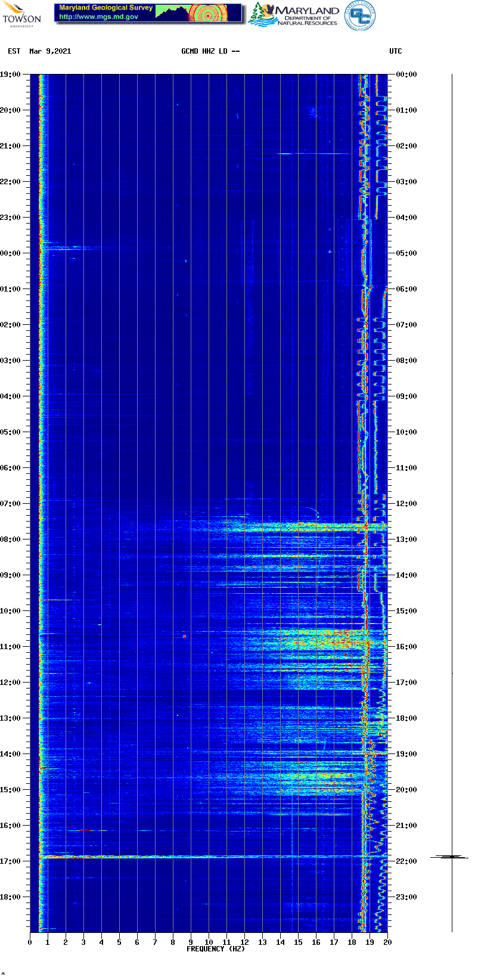
Task: Click the 20 Hz frequency axis tick
Action: [387, 942]
